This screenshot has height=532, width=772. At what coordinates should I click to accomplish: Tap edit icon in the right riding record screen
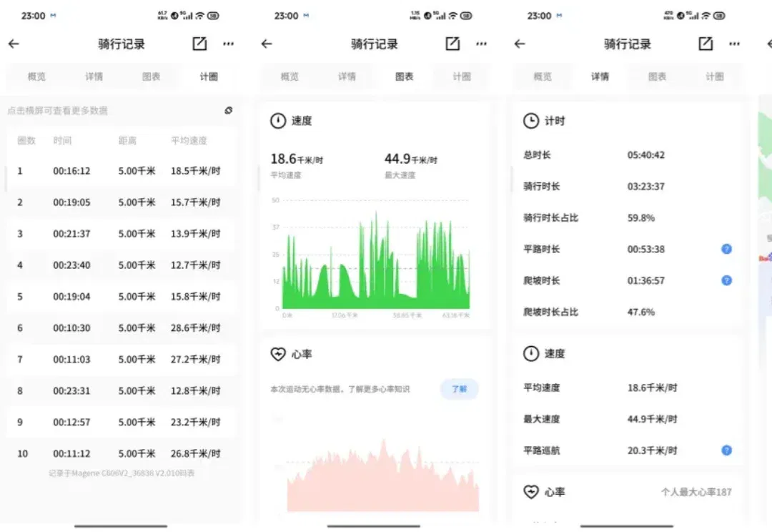tap(706, 44)
